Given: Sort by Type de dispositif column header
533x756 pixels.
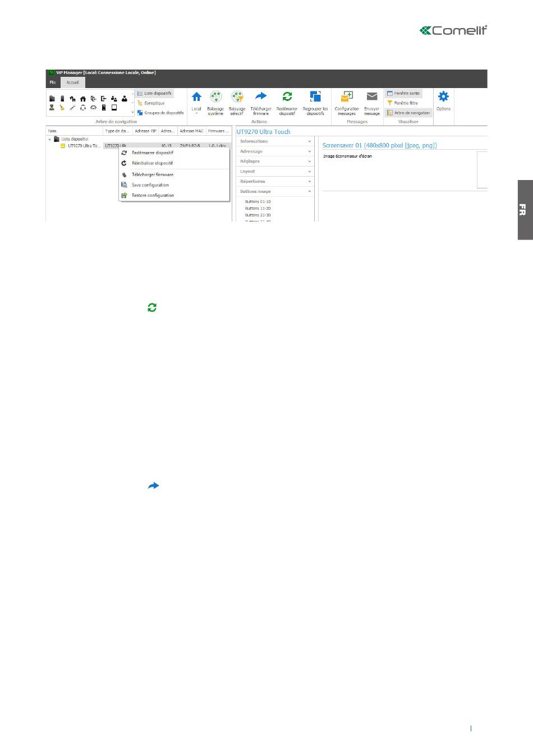Looking at the screenshot, I should coord(117,131).
